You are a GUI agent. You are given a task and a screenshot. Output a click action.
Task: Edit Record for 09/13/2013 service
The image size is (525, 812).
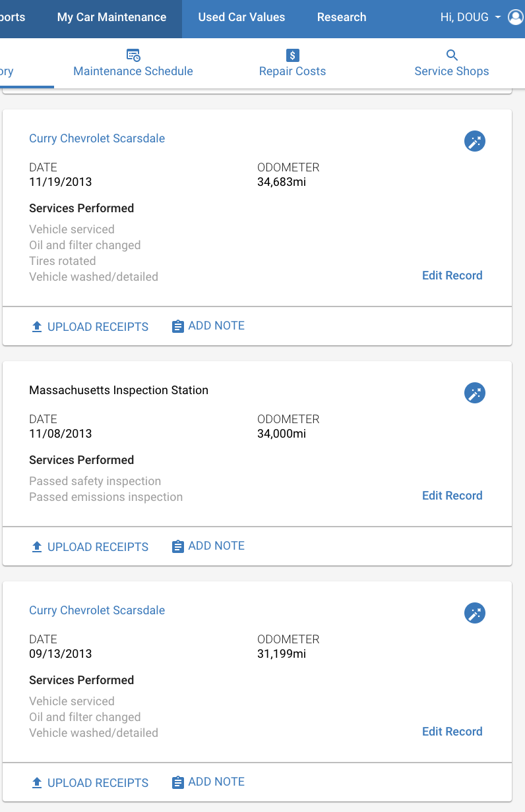452,732
